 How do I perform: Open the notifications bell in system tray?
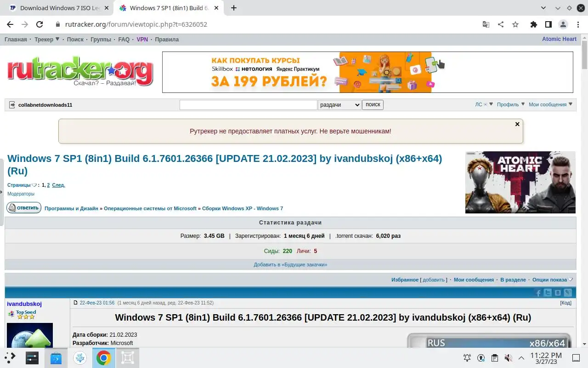[467, 357]
